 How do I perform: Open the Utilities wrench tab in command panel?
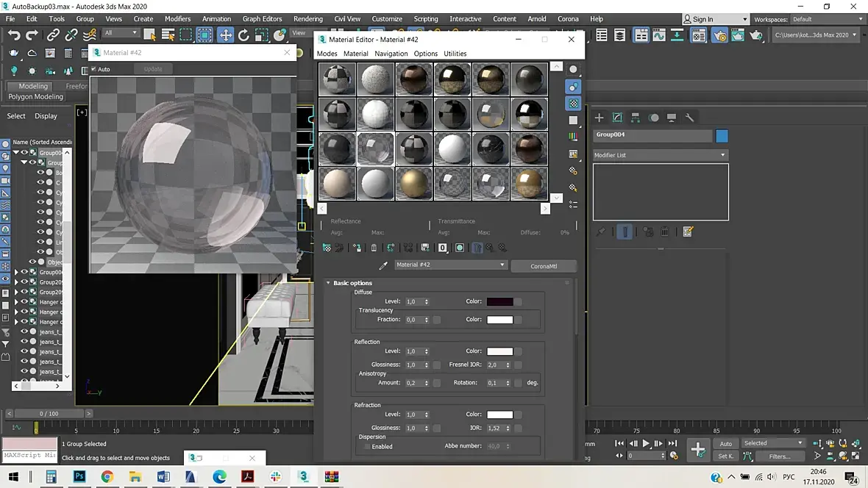tap(690, 118)
